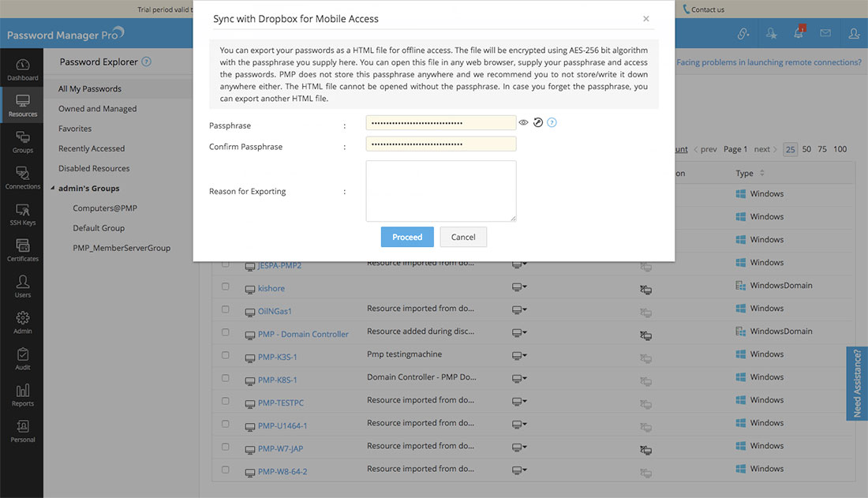This screenshot has width=868, height=498.
Task: Show 50 rows per page
Action: coord(806,149)
